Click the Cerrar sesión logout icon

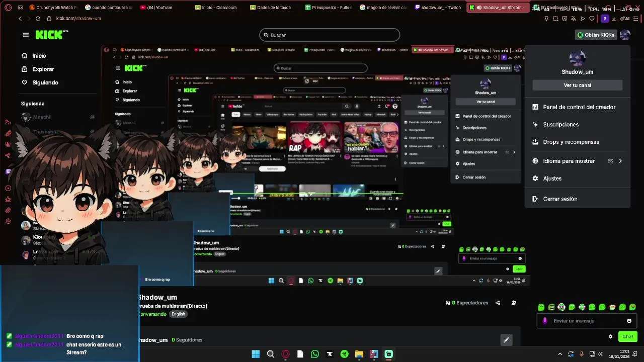(x=535, y=199)
